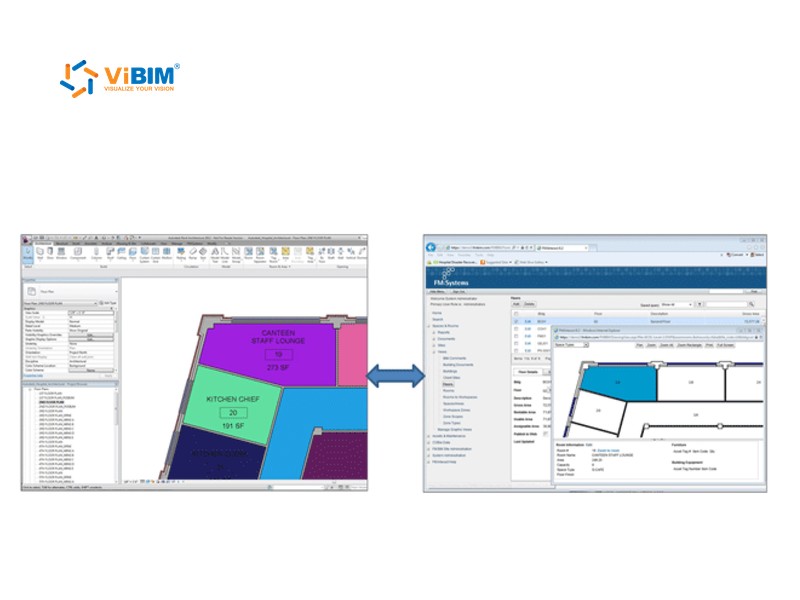Viewport: 800px width, 600px height.
Task: Select the blue highlighted room in FM:Systems plan
Action: click(617, 382)
